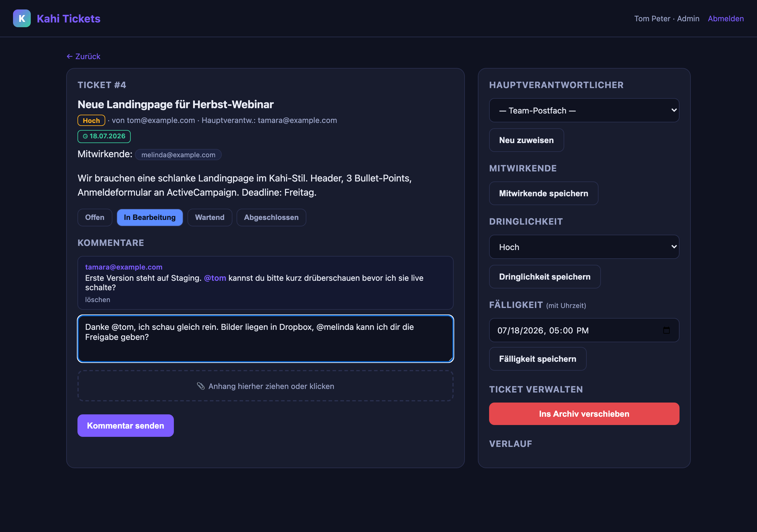Click title 'Neue Landingpage für Herbst-Webinar'
The height and width of the screenshot is (532, 757).
[175, 105]
